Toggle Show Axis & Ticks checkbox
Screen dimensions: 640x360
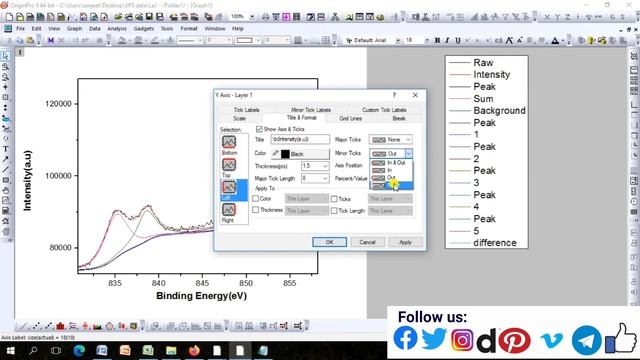click(259, 129)
